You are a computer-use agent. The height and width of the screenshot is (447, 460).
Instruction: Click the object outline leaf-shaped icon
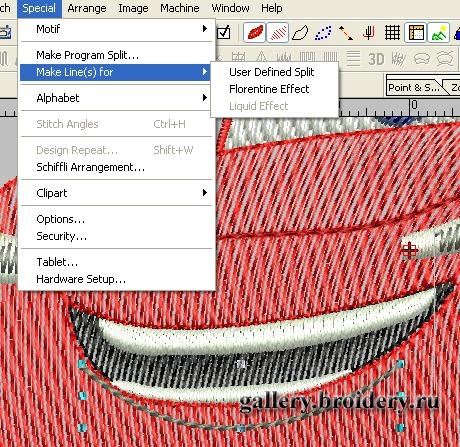coord(300,33)
